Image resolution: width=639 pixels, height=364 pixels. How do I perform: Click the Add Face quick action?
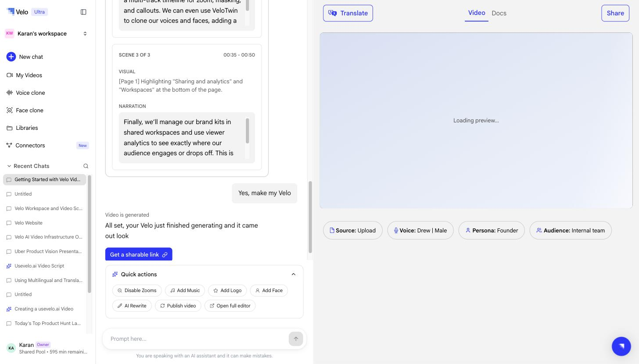(269, 290)
